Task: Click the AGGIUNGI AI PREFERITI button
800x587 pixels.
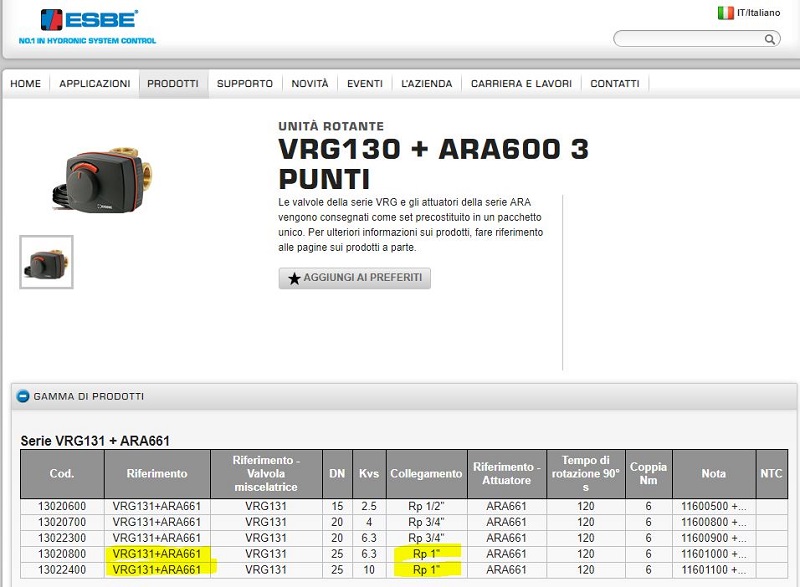Action: 355,278
